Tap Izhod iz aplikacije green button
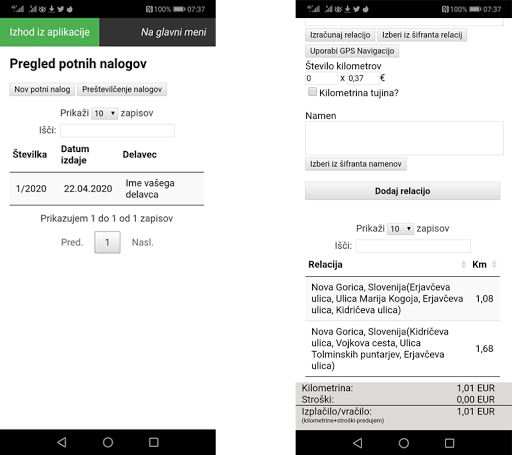 pyautogui.click(x=49, y=32)
